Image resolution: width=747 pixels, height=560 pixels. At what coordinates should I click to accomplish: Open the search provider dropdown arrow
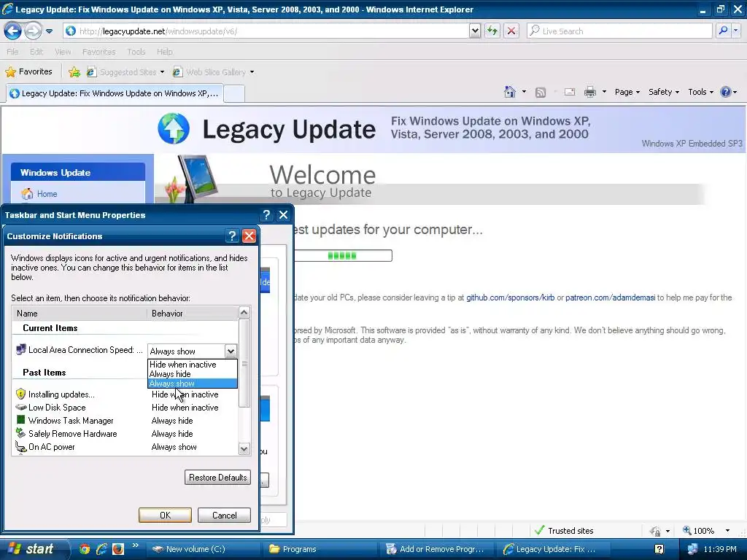(735, 31)
